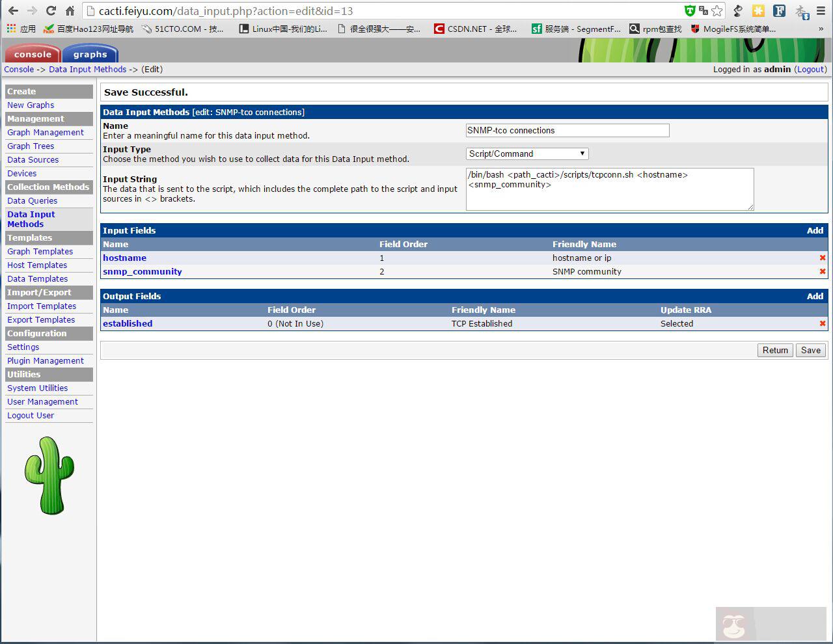Remove the established output field
This screenshot has height=644, width=833.
(823, 324)
